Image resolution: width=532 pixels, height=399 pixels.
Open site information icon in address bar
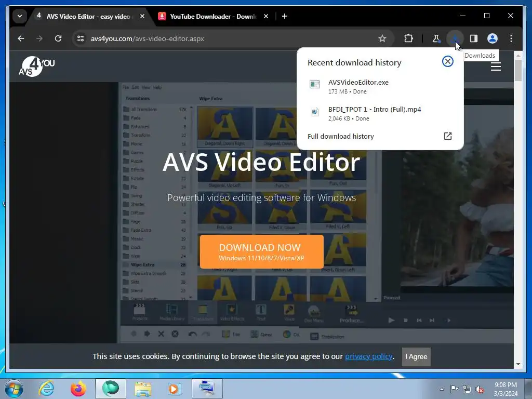81,38
